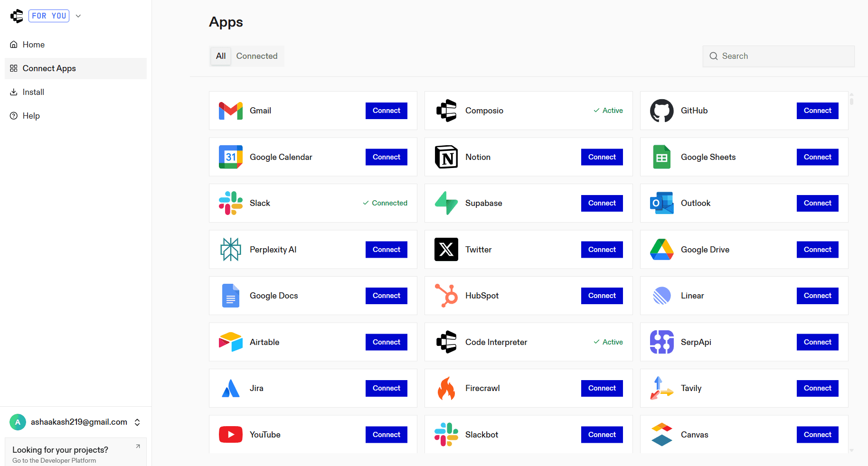Click the Composio app card icon
Screen dimensions: 868x466
coord(446,111)
